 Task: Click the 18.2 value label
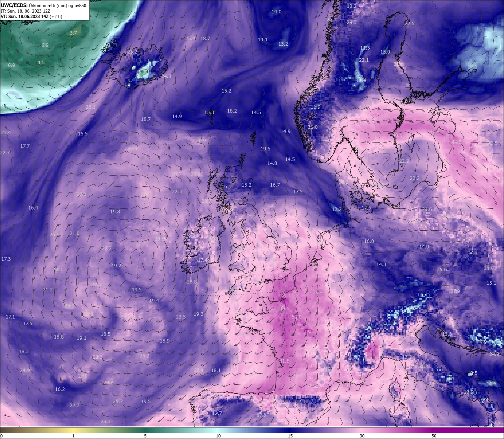pos(232,111)
